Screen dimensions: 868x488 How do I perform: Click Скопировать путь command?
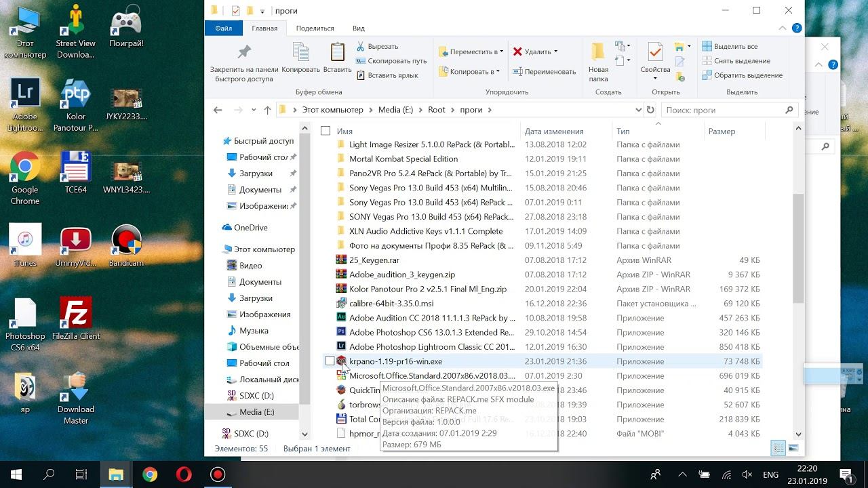pyautogui.click(x=391, y=61)
